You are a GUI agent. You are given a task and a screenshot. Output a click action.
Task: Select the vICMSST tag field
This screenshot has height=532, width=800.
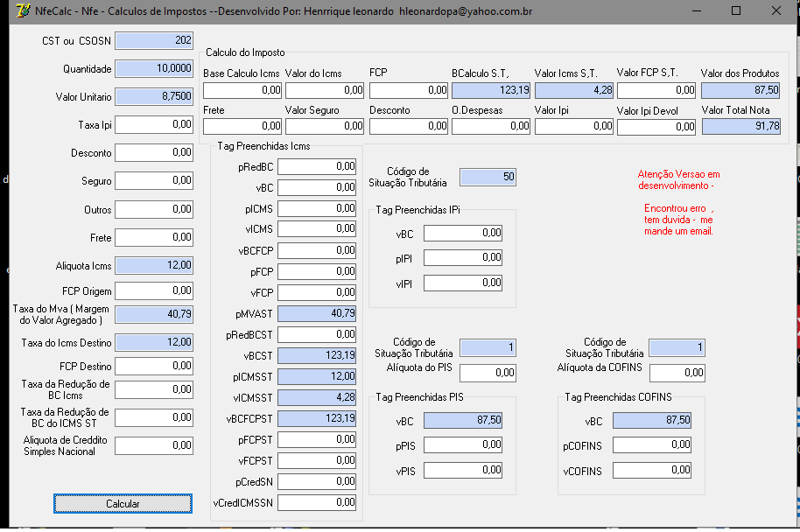point(317,398)
